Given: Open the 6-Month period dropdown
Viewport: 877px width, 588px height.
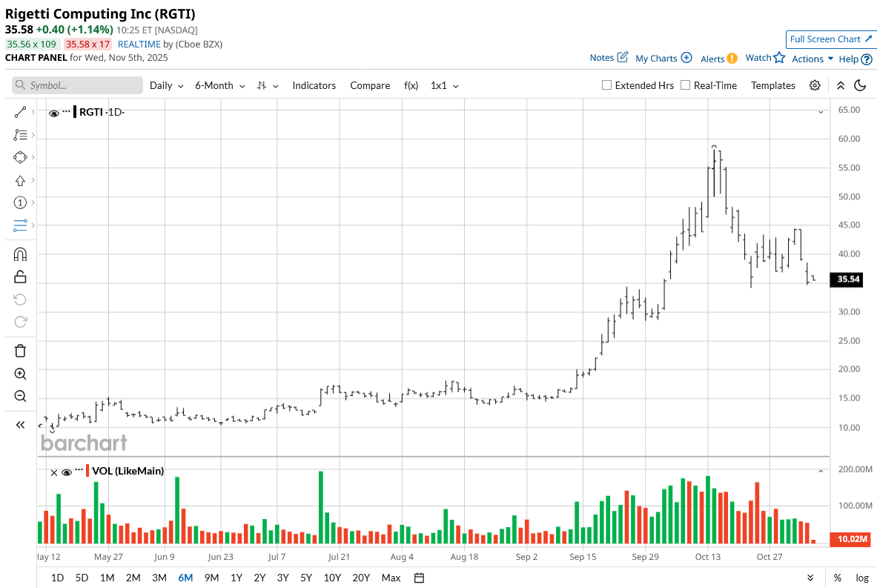Looking at the screenshot, I should point(220,85).
